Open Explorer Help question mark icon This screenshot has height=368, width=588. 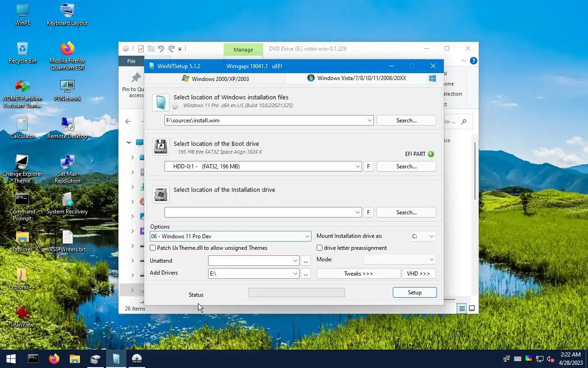click(474, 61)
